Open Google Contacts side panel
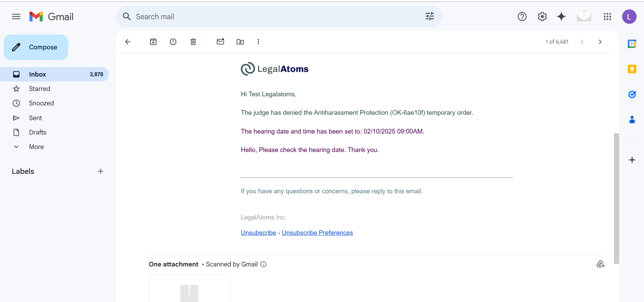This screenshot has width=644, height=302. pos(632,119)
